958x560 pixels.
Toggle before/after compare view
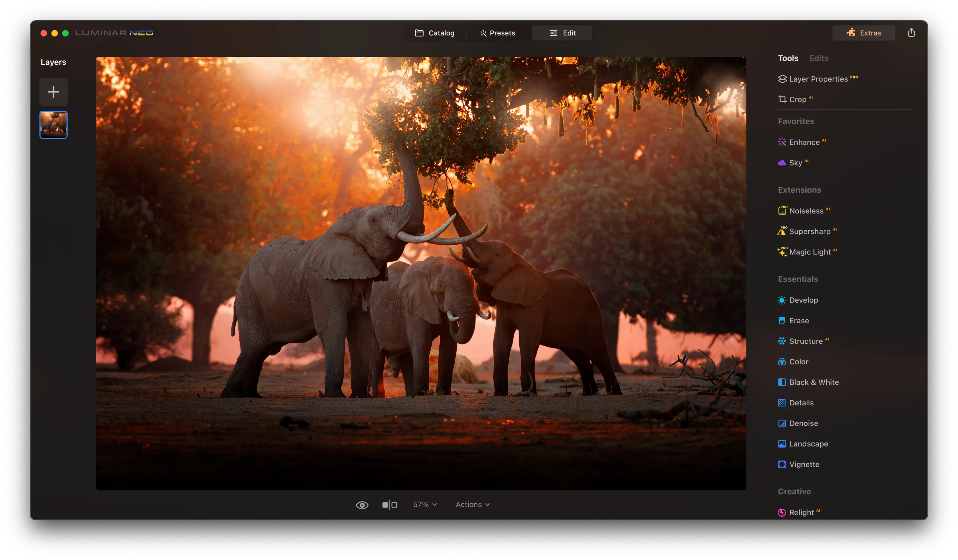(x=390, y=505)
